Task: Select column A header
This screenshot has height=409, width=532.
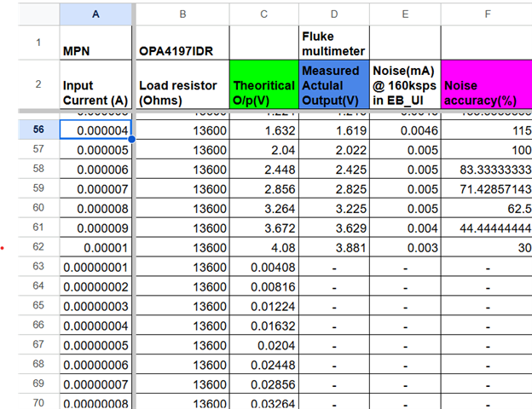Action: coord(95,14)
